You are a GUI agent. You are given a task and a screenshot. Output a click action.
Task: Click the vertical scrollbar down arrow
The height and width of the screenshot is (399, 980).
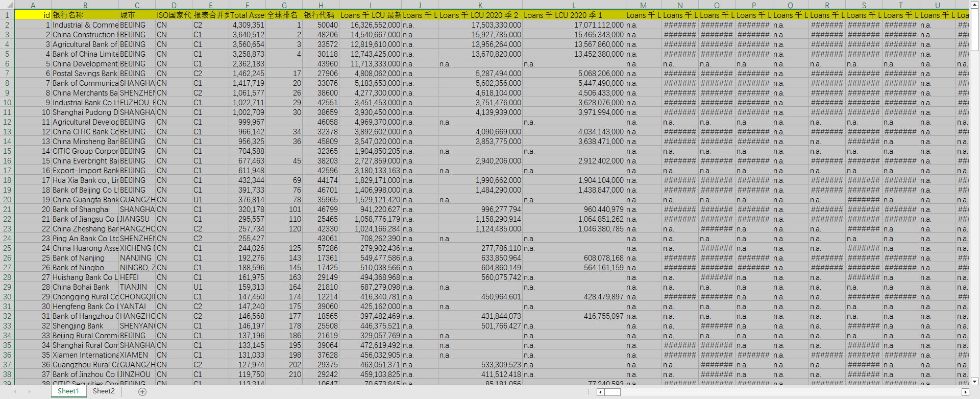point(974,381)
